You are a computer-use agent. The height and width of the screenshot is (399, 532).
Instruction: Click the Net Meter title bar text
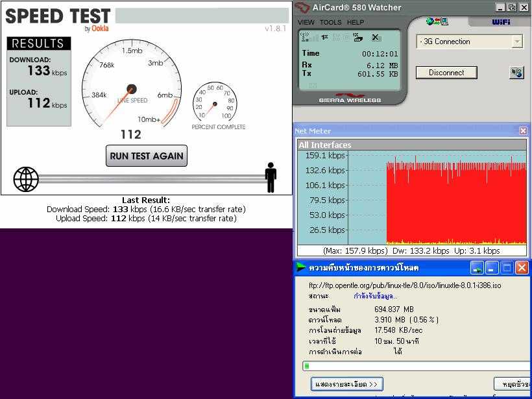(x=313, y=131)
